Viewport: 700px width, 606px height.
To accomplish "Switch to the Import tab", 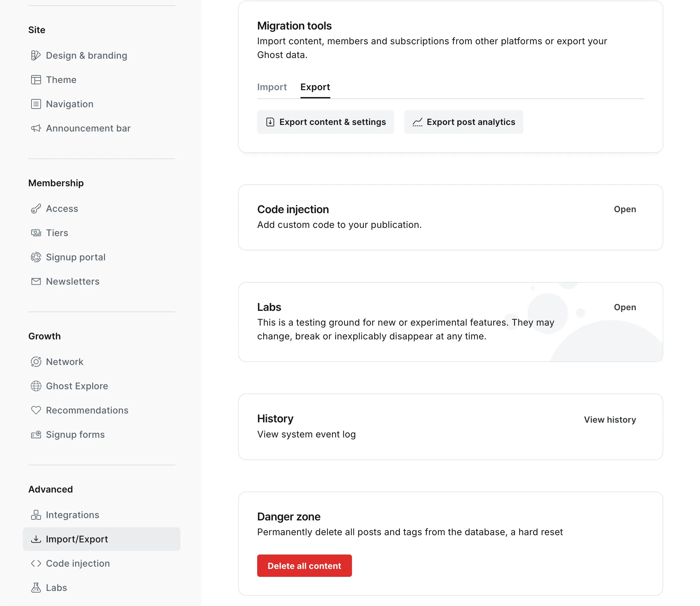I will pos(272,87).
